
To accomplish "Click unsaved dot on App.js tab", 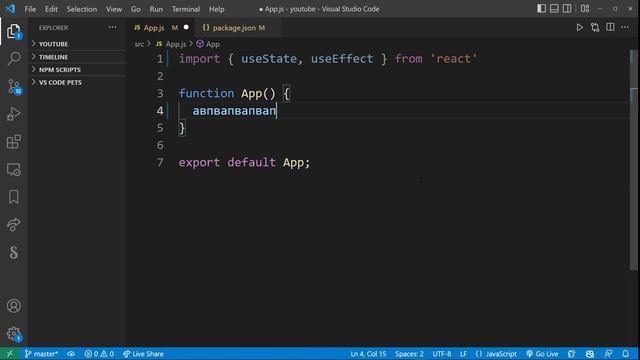I will tap(186, 27).
